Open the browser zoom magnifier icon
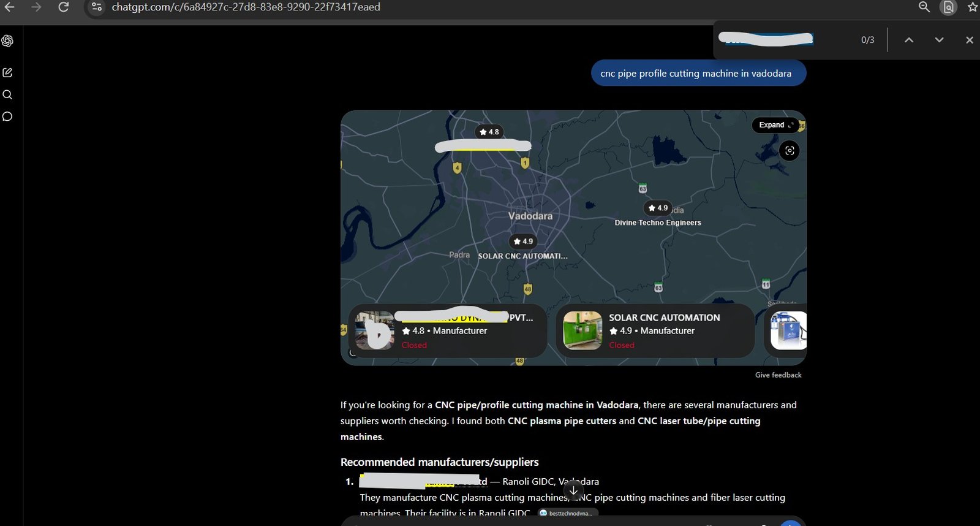This screenshot has width=980, height=526. pyautogui.click(x=924, y=7)
